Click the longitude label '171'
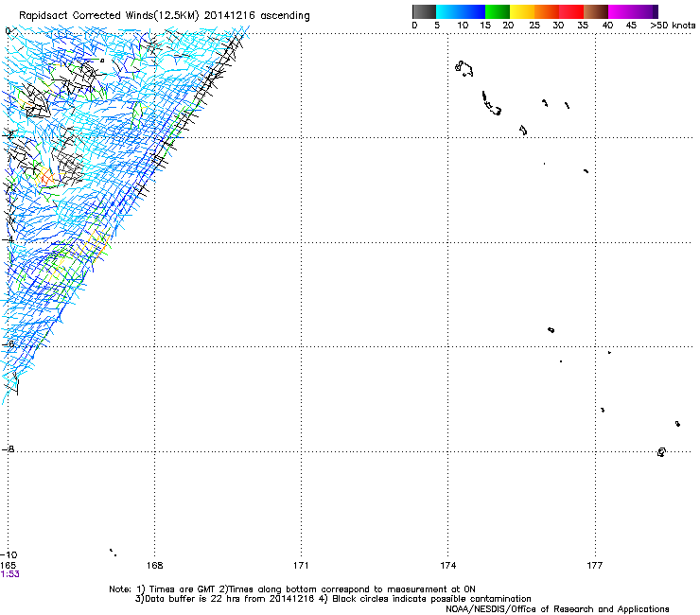The width and height of the screenshot is (700, 615). [301, 566]
